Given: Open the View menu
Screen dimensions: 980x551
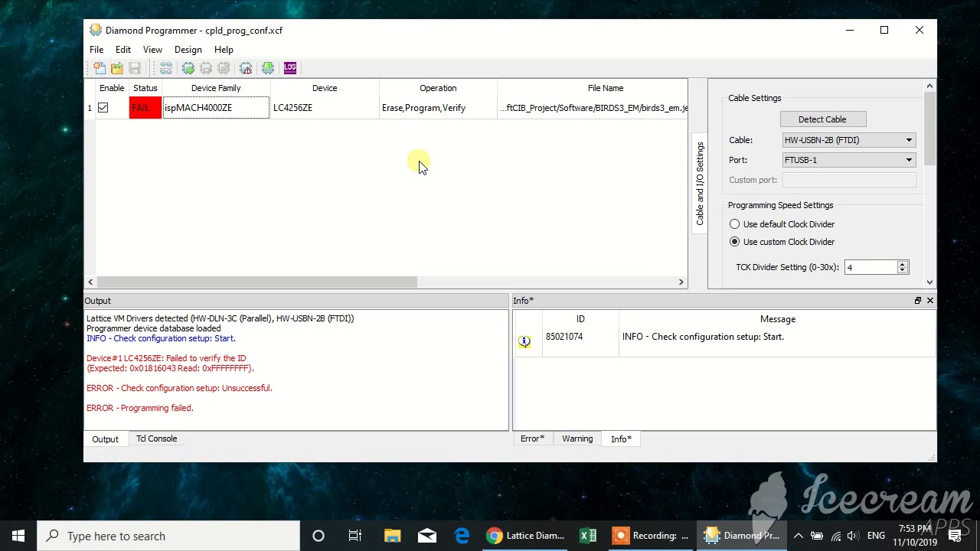Looking at the screenshot, I should [152, 50].
